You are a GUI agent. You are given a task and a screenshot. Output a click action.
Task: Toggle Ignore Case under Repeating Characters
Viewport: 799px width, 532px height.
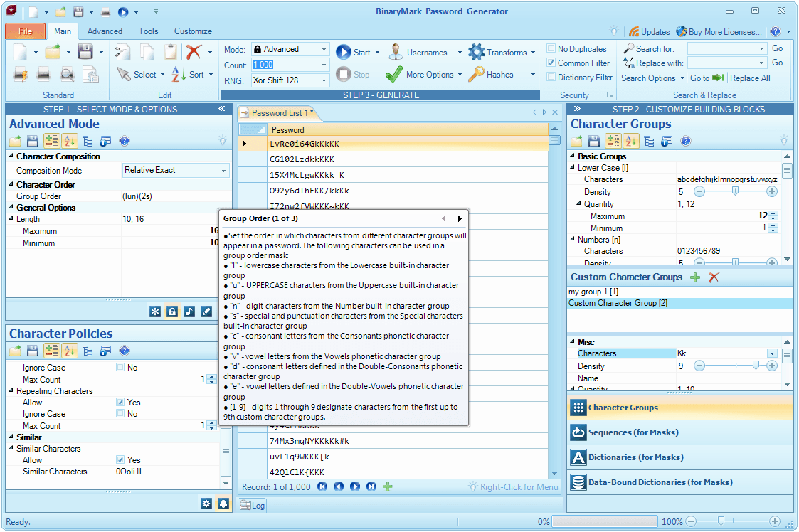point(120,414)
